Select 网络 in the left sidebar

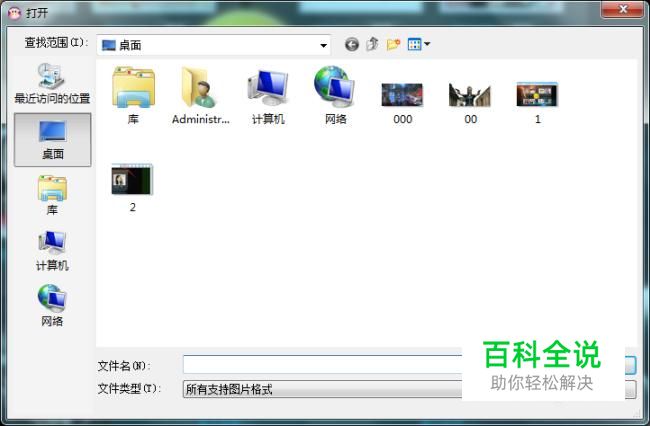[x=52, y=306]
